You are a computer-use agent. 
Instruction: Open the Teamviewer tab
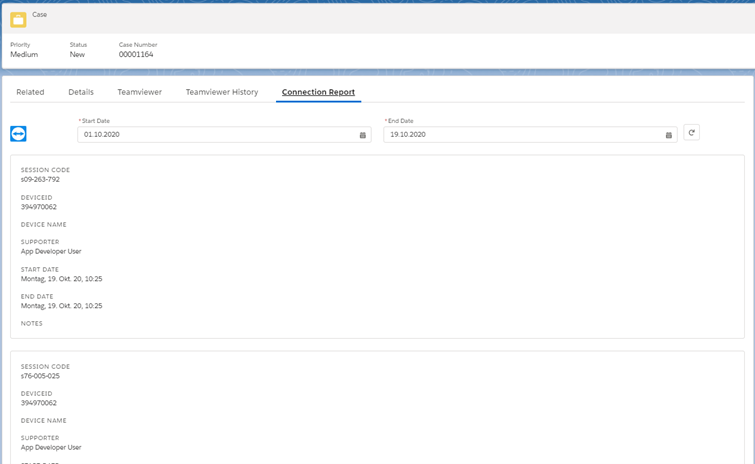point(140,92)
